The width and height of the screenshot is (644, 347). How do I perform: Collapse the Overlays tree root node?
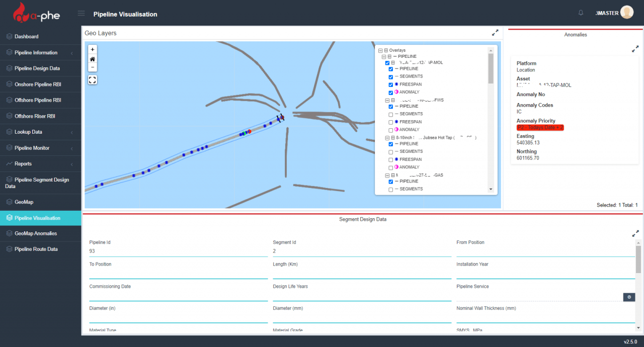click(x=380, y=50)
